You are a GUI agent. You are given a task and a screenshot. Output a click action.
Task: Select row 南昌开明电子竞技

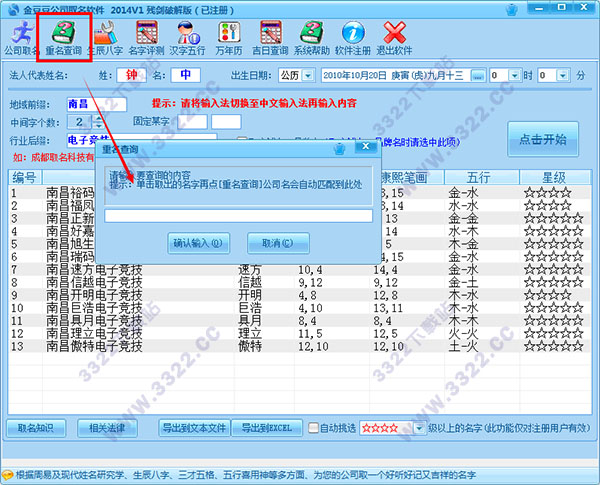(x=300, y=295)
